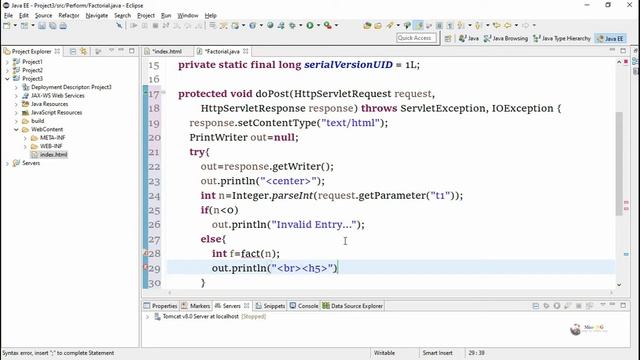Select the Java EE perspective button
640x360 pixels.
(x=610, y=38)
